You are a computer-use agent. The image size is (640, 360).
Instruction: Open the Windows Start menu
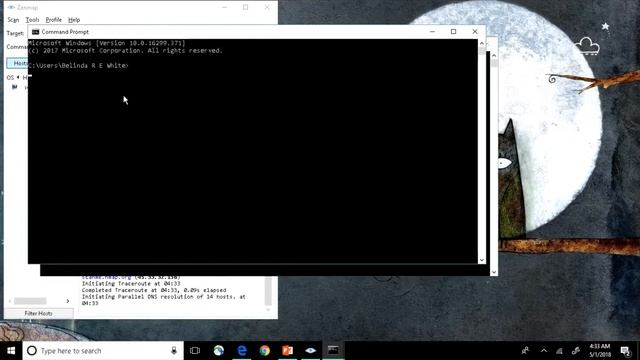pos(11,351)
